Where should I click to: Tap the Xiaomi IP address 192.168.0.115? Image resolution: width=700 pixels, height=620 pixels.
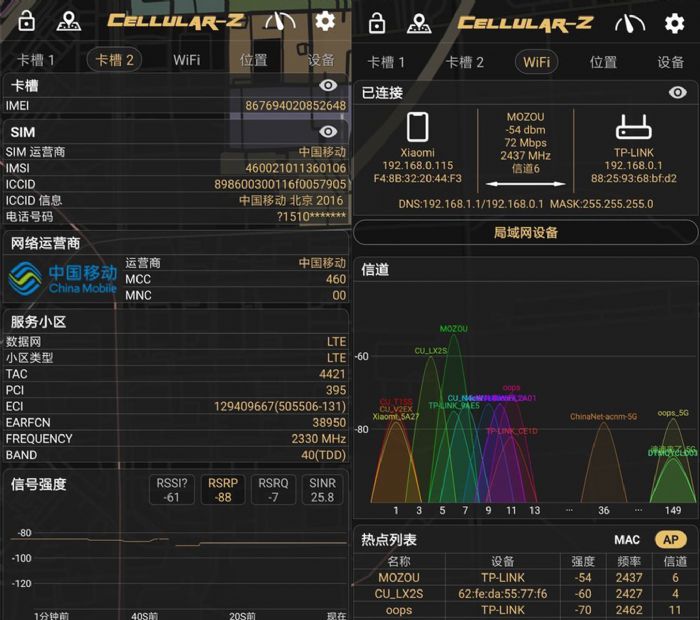pos(417,166)
